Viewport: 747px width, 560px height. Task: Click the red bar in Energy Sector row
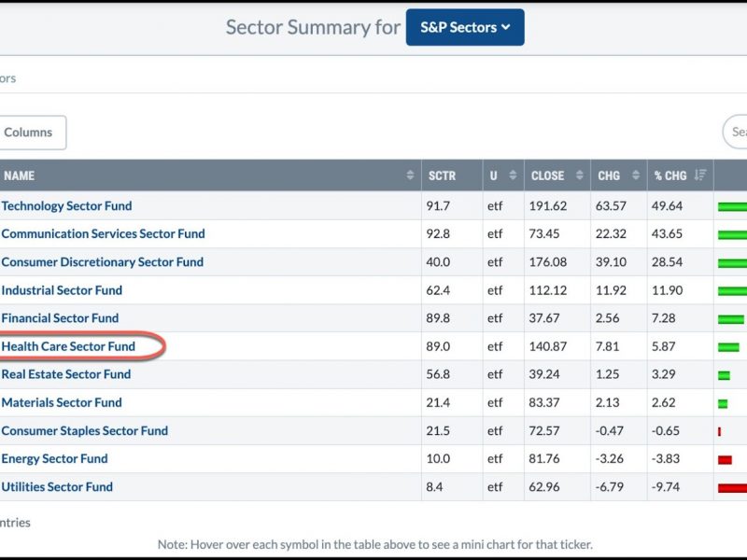click(725, 459)
